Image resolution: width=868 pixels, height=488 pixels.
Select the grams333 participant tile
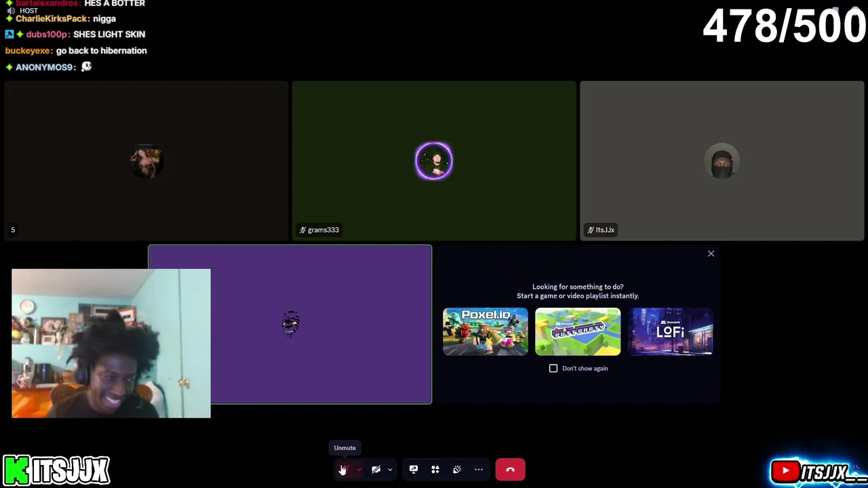(434, 161)
